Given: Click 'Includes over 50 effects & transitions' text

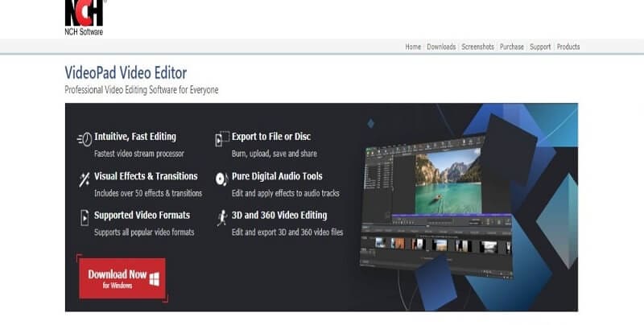Looking at the screenshot, I should click(x=148, y=193).
